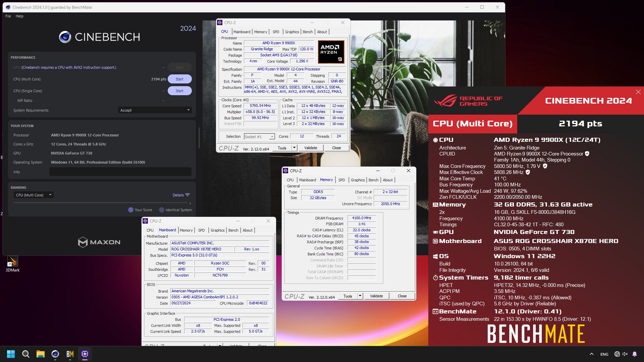Click the Info input field

[x=120, y=172]
